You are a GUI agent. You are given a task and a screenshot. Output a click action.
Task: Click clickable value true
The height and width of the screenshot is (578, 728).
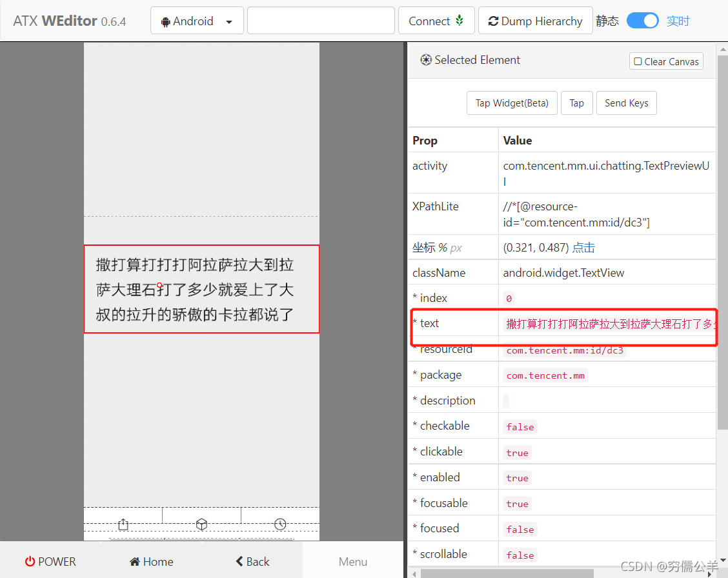(x=517, y=453)
